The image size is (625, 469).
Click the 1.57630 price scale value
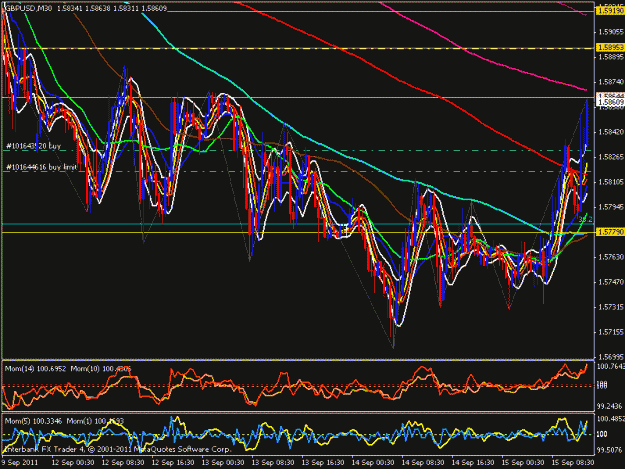tap(611, 257)
